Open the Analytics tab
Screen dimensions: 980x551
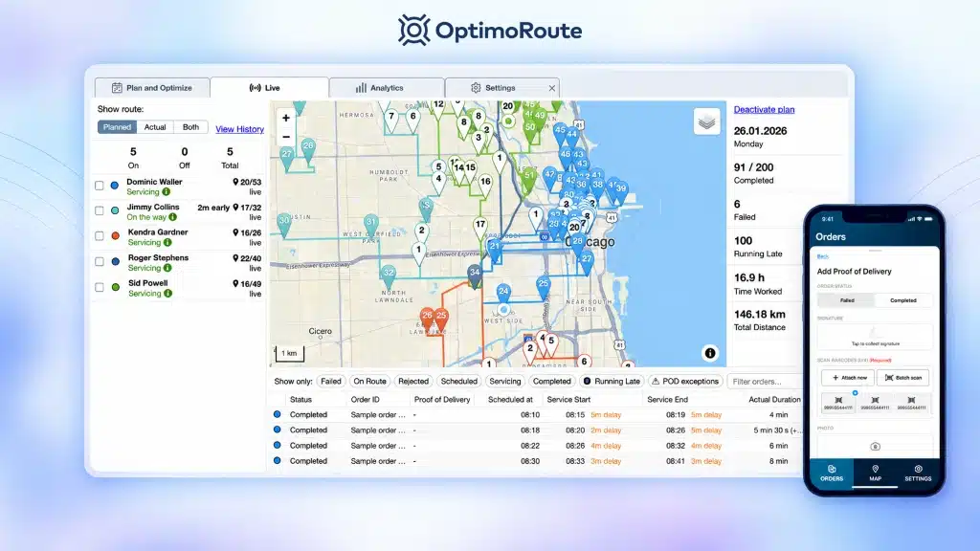point(387,88)
